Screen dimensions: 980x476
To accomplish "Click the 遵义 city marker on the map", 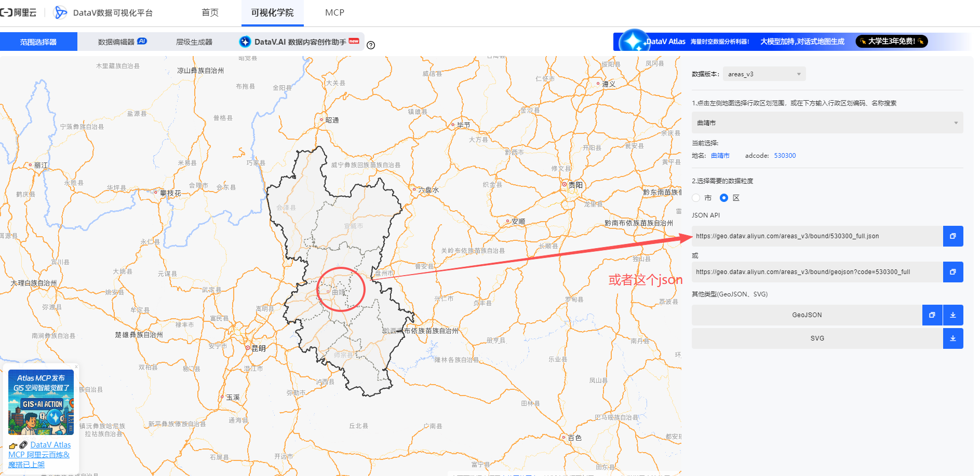I will [x=598, y=83].
